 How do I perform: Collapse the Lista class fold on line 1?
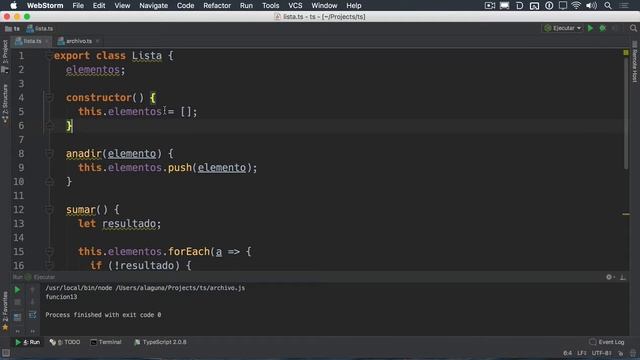click(x=49, y=56)
